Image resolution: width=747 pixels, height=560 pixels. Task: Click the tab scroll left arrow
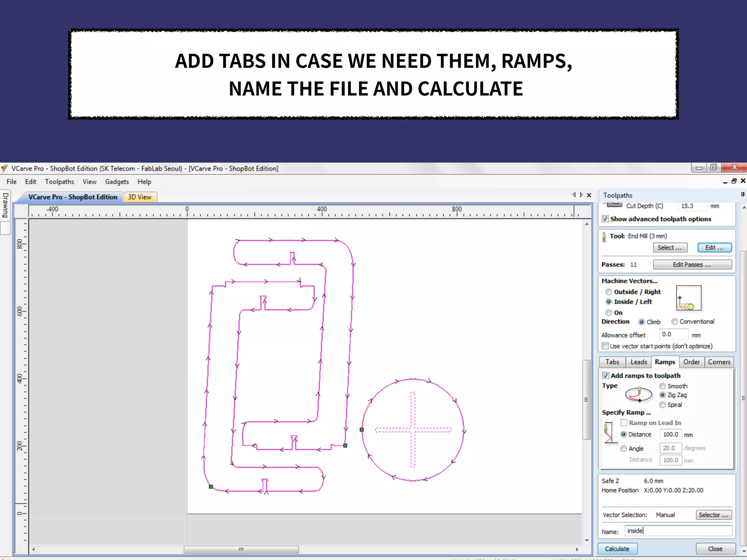click(574, 195)
